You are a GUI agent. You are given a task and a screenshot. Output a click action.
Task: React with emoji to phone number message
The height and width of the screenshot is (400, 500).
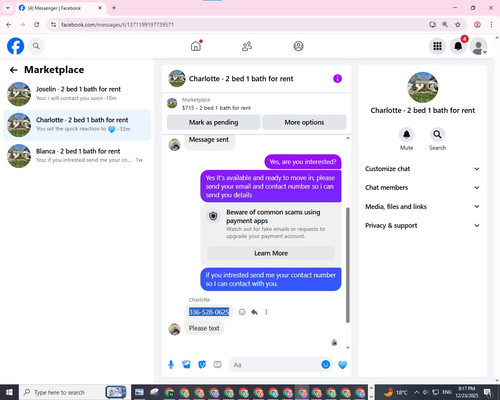[242, 312]
